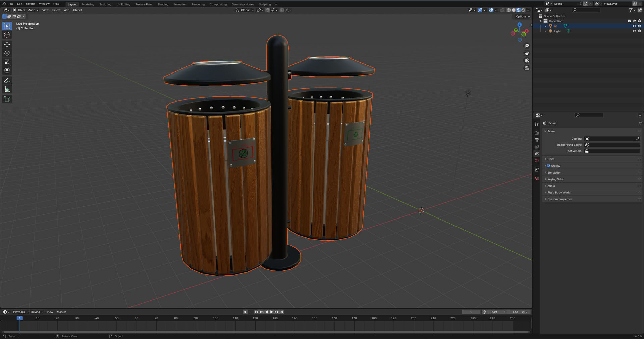Image resolution: width=644 pixels, height=339 pixels.
Task: Switch to the Modeling workspace tab
Action: 88,4
